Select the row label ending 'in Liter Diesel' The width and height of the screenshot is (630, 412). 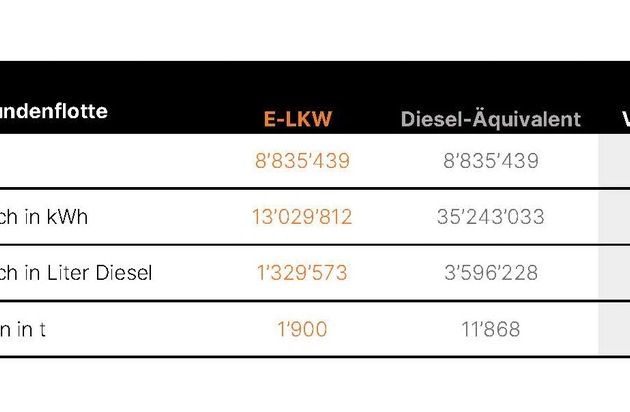coord(76,273)
